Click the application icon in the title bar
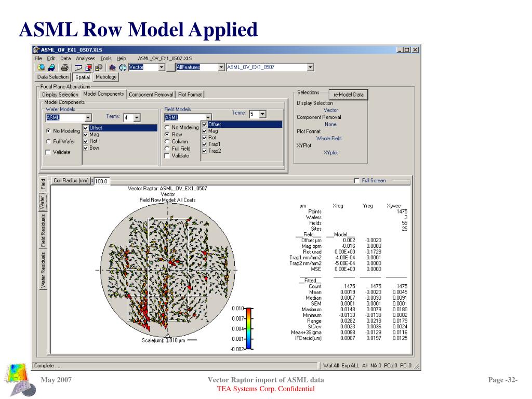Viewport: 532px width, 399px height. point(37,49)
